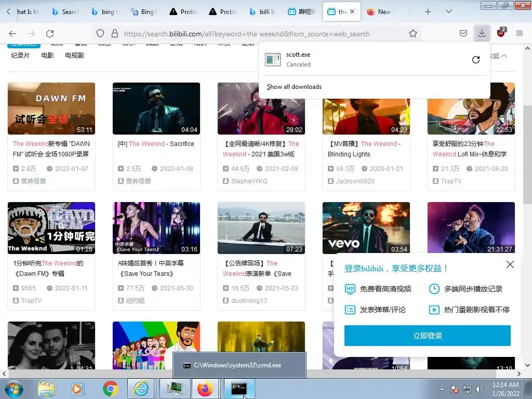The height and width of the screenshot is (399, 532).
Task: Open the Pocket save icon
Action: click(x=463, y=34)
